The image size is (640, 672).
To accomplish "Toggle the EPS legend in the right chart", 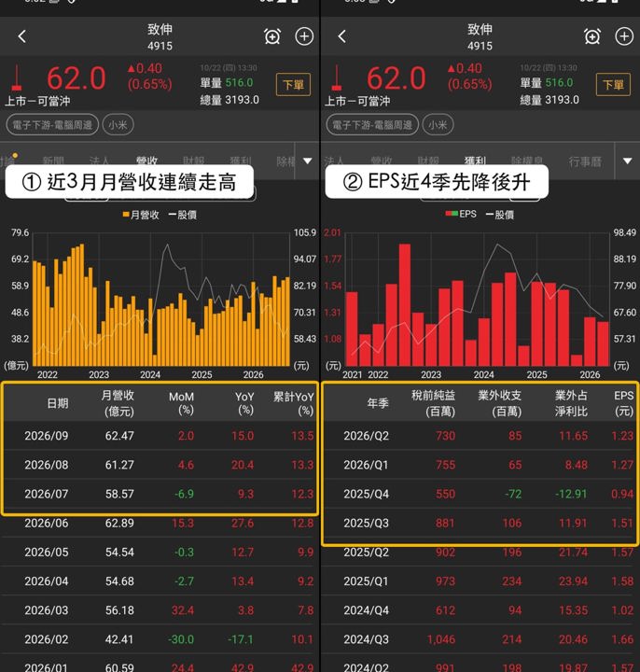I will click(x=461, y=214).
